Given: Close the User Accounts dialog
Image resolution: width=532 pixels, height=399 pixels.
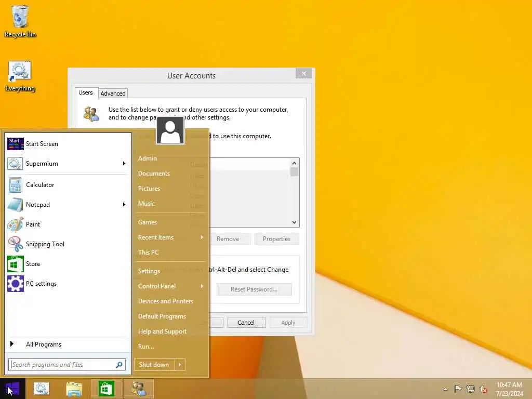Looking at the screenshot, I should pyautogui.click(x=303, y=73).
